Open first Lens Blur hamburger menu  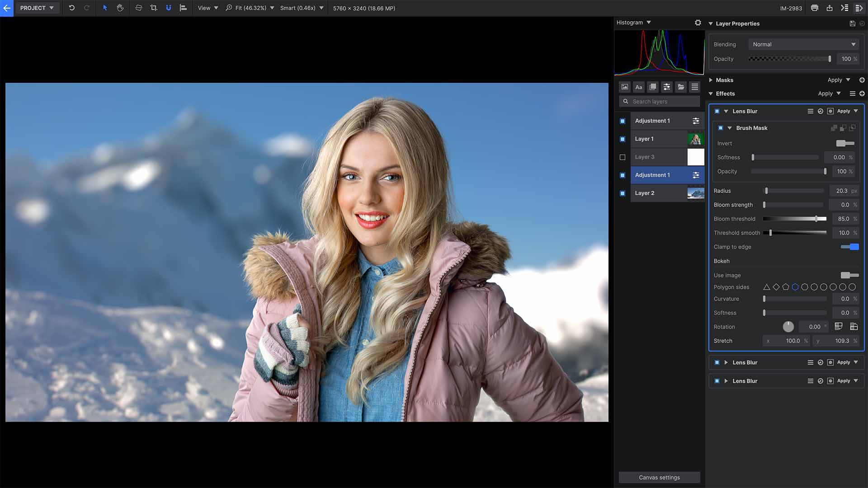810,111
